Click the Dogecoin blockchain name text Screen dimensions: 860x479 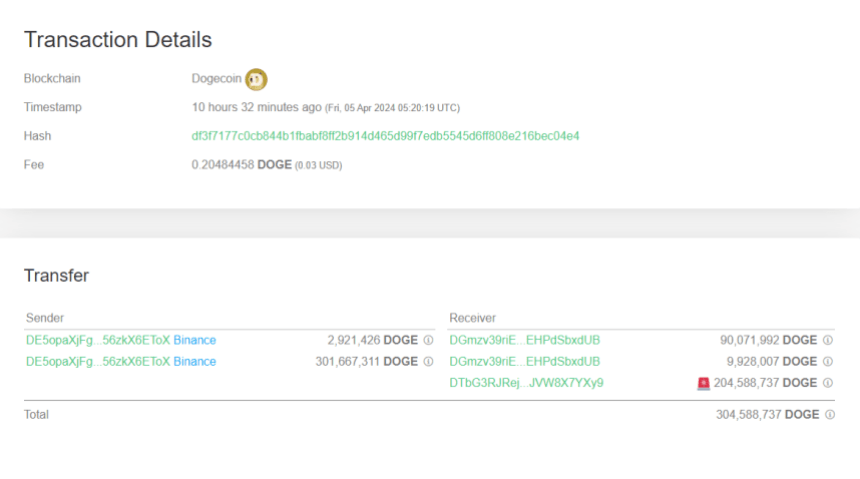coord(216,79)
